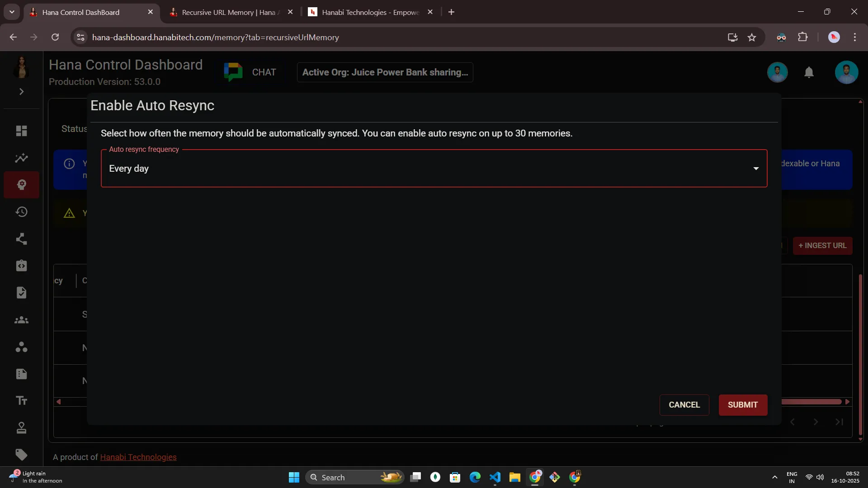Image resolution: width=868 pixels, height=488 pixels.
Task: Expand the sidebar with chevron arrow
Action: (x=21, y=92)
